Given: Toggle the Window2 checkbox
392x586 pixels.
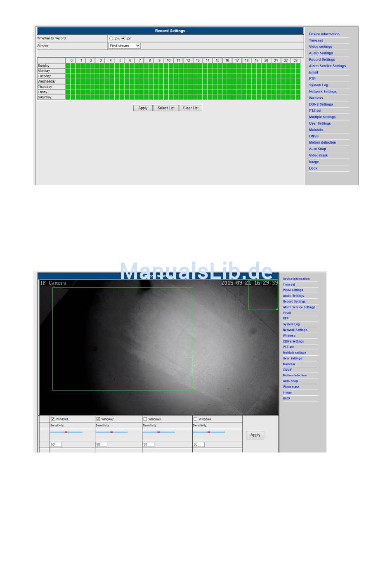Looking at the screenshot, I should 98,419.
